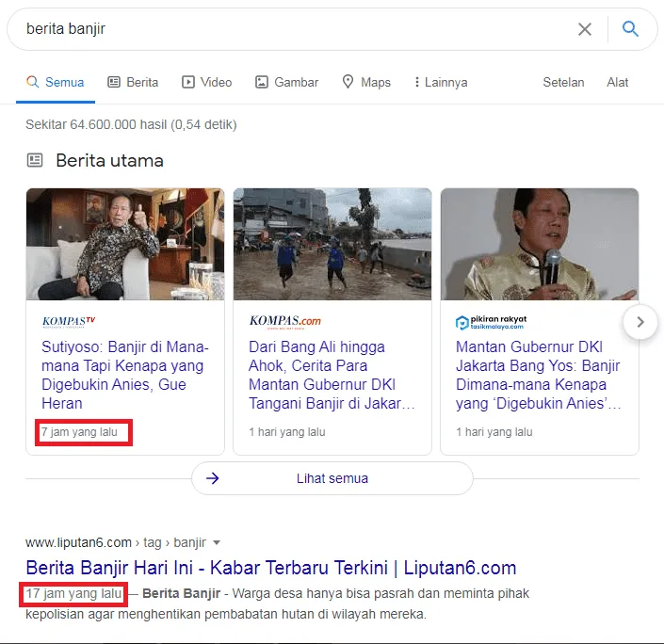Viewport: 664px width, 644px height.
Task: Click the Pikiran Rakyat logo
Action: (x=492, y=322)
